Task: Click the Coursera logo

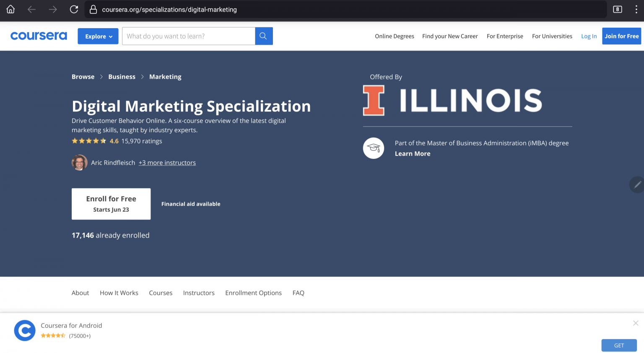Action: 39,36
